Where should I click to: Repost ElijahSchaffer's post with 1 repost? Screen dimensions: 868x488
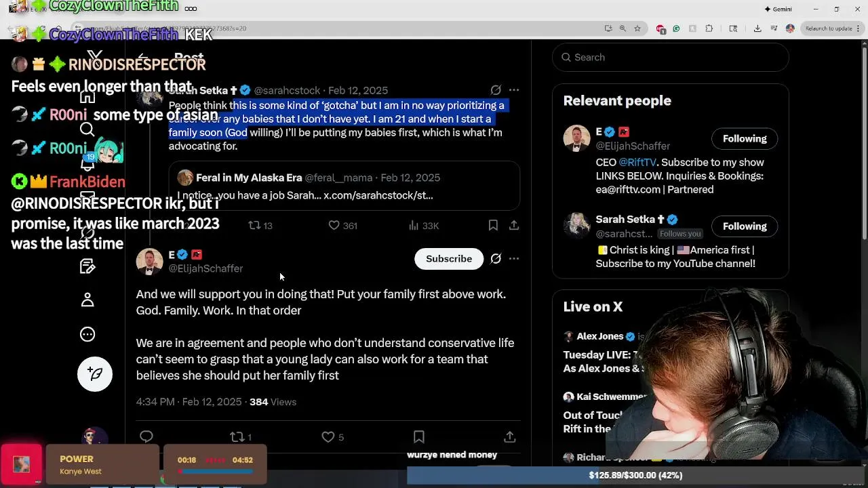point(241,437)
